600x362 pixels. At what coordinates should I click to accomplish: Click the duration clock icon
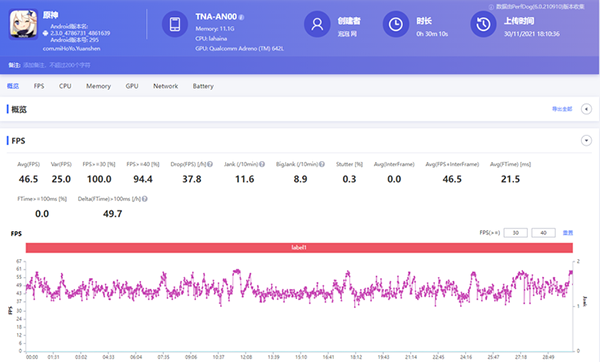tap(396, 24)
